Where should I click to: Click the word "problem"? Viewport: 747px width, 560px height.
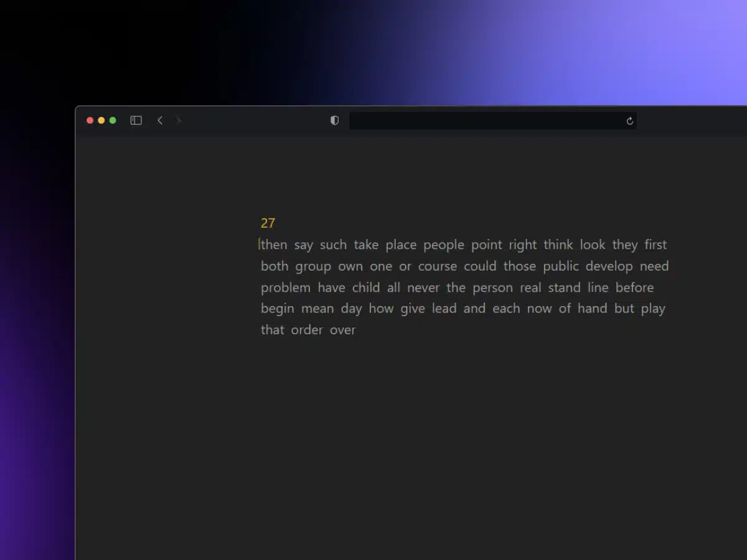tap(285, 288)
